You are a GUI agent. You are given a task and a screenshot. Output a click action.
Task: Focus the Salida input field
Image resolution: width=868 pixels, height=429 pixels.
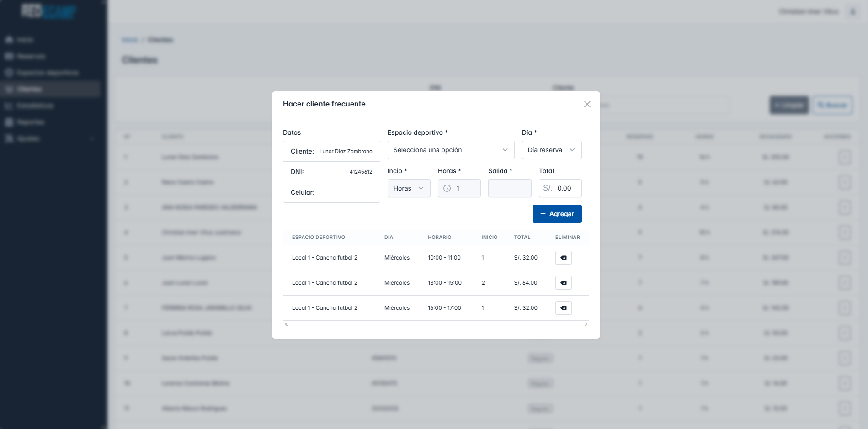click(509, 188)
